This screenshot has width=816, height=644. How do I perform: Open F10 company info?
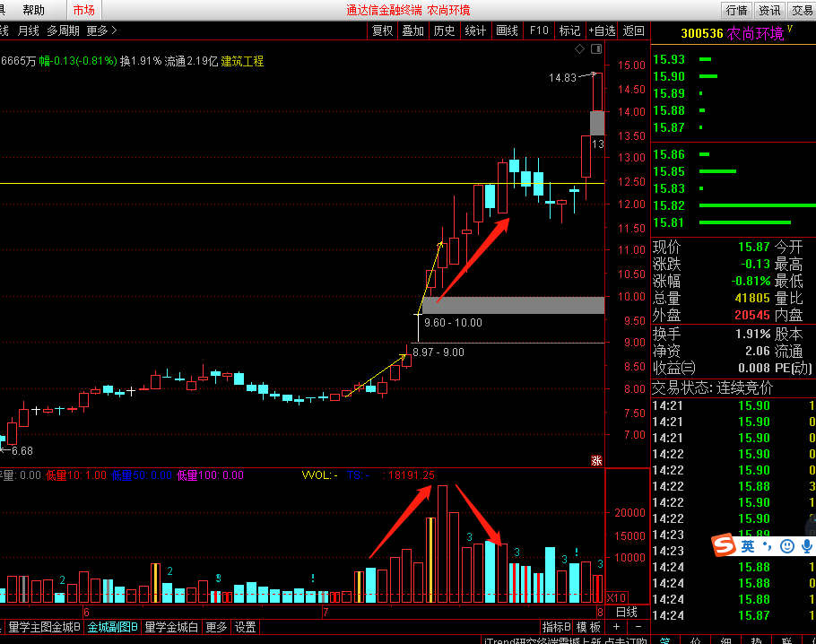pos(539,30)
